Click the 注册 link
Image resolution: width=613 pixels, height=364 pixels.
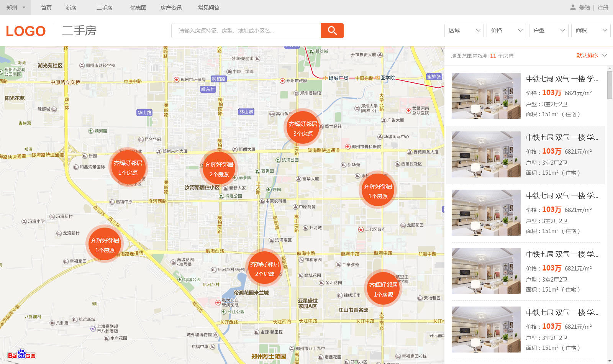tap(603, 8)
